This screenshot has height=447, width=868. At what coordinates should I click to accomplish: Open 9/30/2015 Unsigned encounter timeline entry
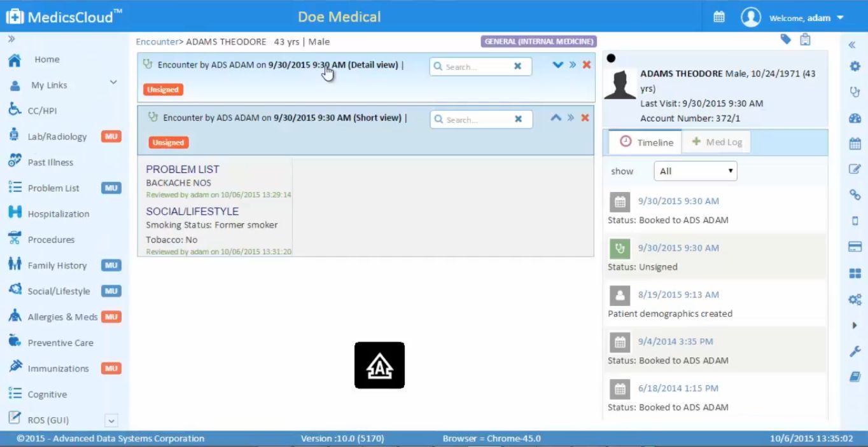678,248
